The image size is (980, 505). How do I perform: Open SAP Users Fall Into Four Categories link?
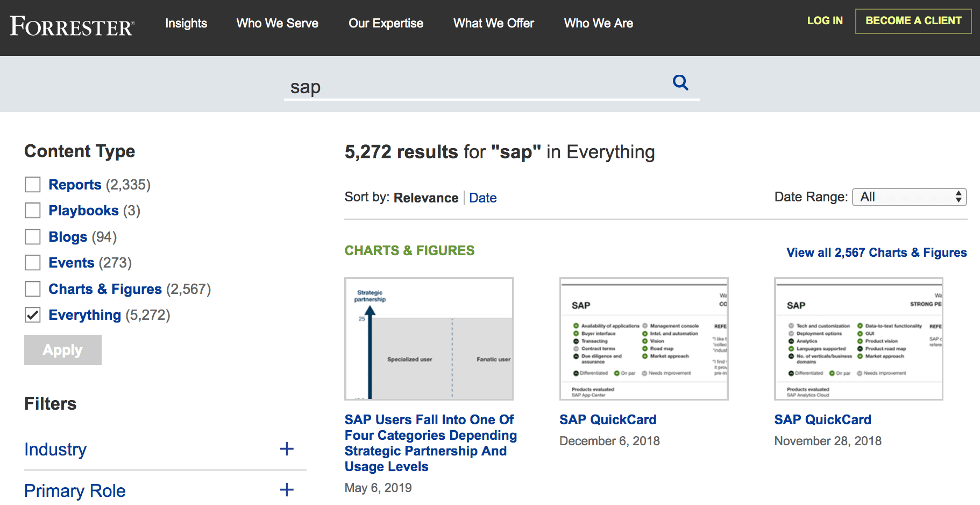(x=431, y=443)
